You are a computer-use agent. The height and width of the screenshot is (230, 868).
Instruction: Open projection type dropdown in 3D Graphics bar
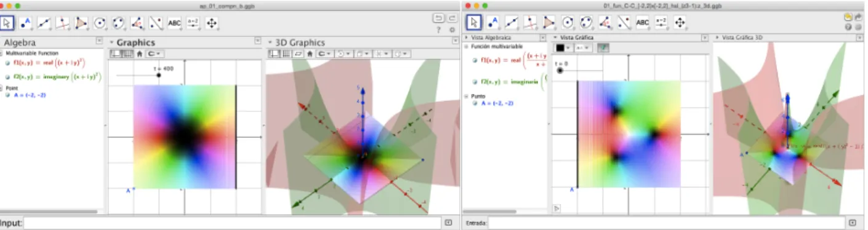coord(401,54)
